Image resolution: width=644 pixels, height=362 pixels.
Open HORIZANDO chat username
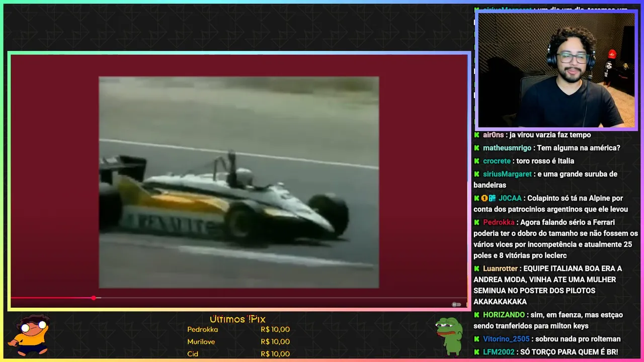coord(504,315)
